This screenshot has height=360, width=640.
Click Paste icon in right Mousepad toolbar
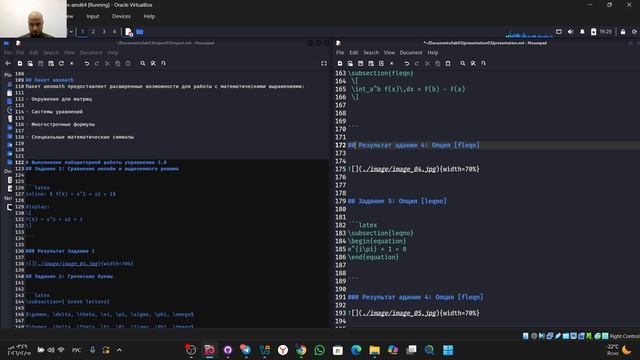[448, 63]
